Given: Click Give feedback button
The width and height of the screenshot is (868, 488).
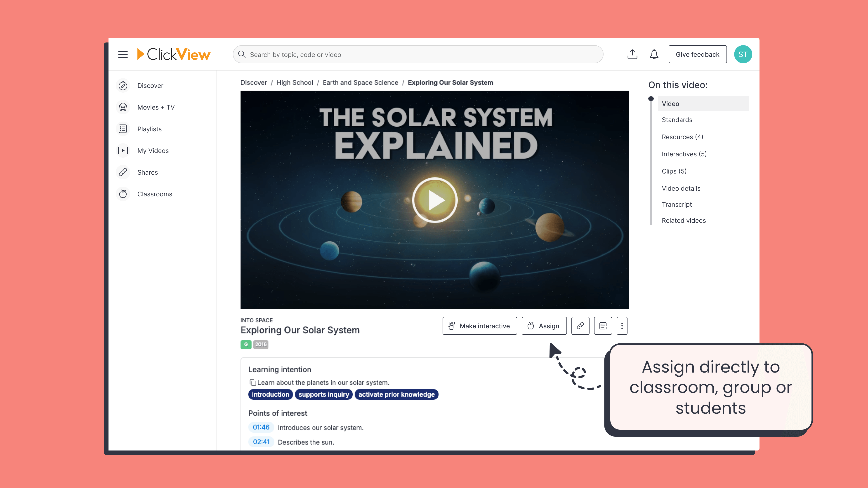Looking at the screenshot, I should [697, 54].
